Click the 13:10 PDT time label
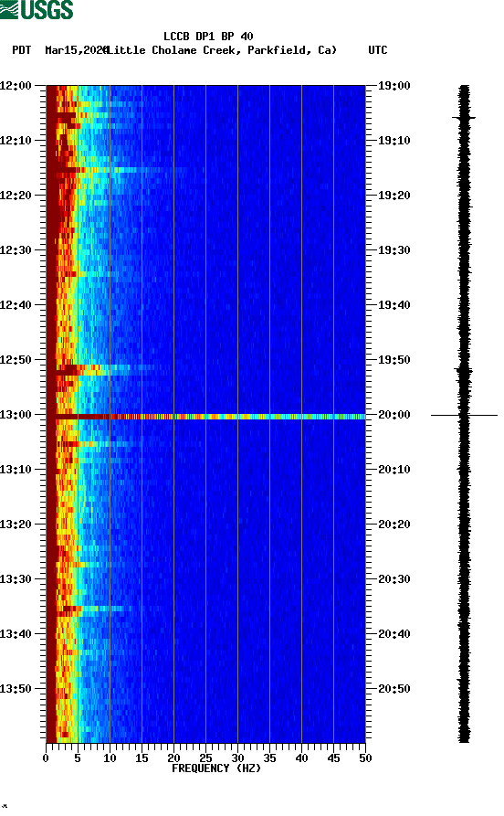Image resolution: width=504 pixels, height=816 pixels. [x=16, y=470]
